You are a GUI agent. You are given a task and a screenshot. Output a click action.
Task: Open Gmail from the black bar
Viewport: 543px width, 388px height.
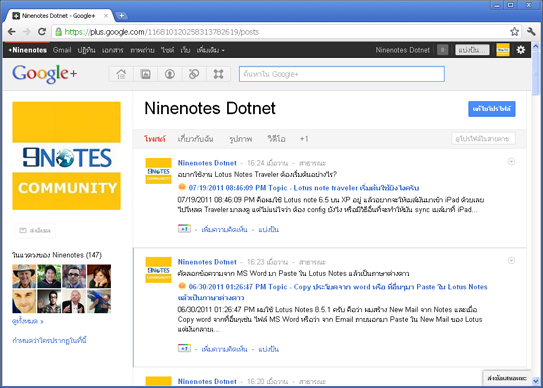tap(62, 50)
